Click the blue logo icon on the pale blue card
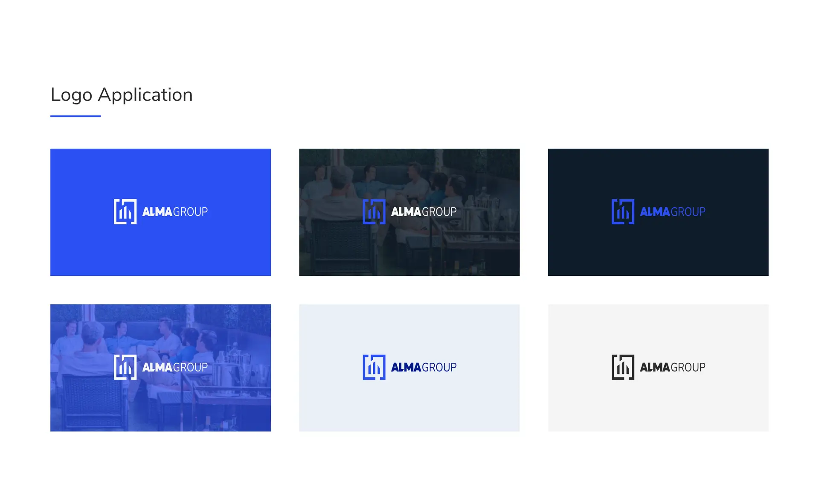 pos(374,367)
